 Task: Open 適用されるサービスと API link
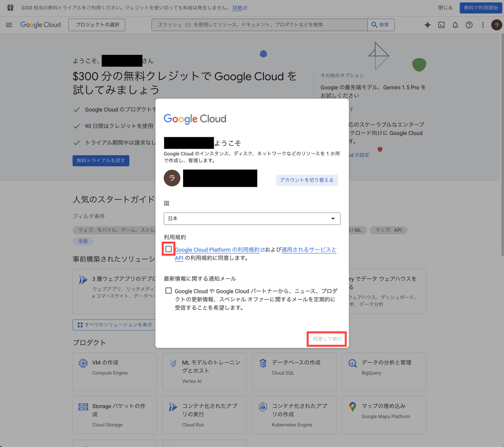click(309, 250)
